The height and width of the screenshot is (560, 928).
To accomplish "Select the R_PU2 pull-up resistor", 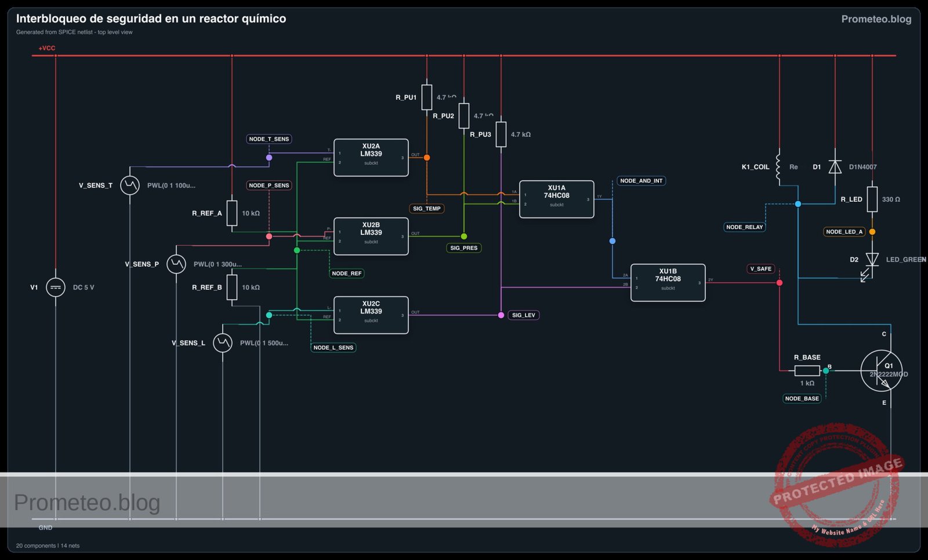I will tap(464, 116).
